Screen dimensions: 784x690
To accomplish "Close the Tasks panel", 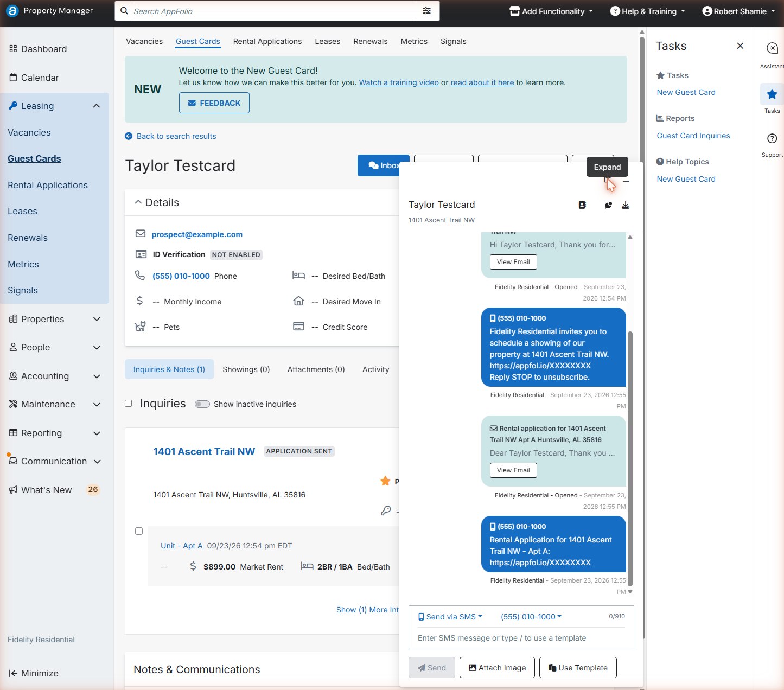I will click(x=740, y=46).
